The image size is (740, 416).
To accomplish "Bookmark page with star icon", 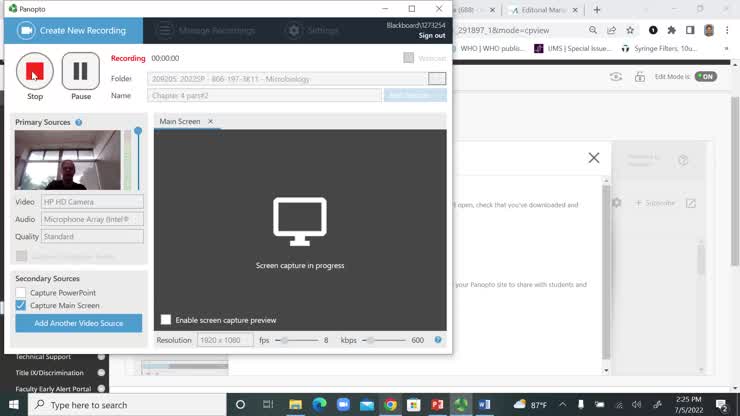I will 630,30.
